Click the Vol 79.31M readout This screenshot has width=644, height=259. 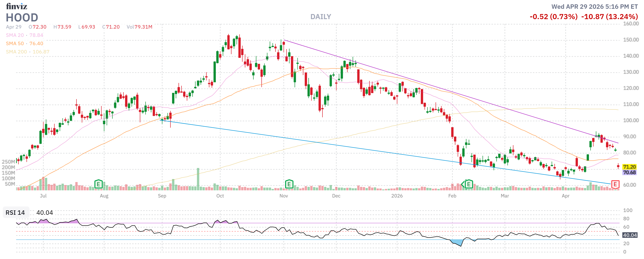[139, 27]
